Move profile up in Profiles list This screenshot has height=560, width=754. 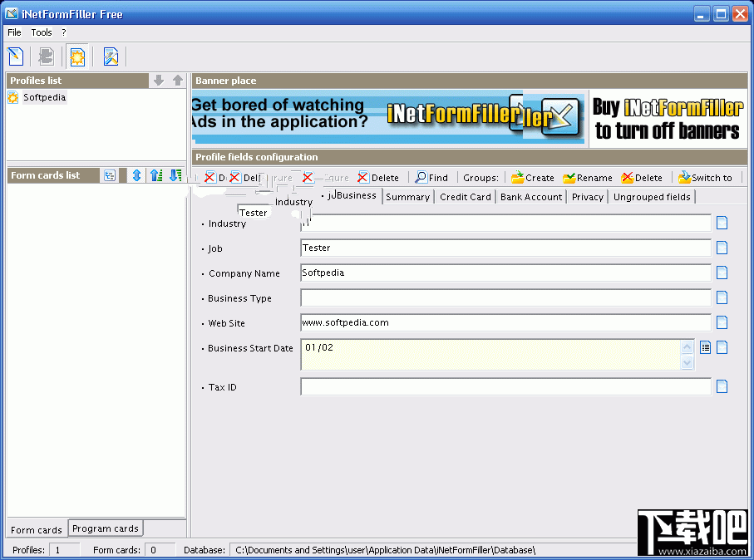(x=178, y=81)
